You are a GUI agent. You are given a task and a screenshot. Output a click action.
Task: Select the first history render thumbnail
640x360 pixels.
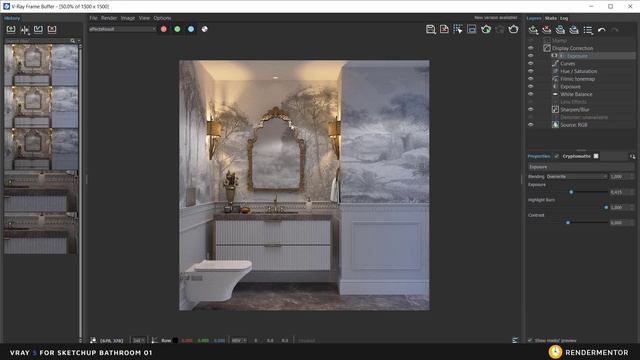pyautogui.click(x=41, y=65)
